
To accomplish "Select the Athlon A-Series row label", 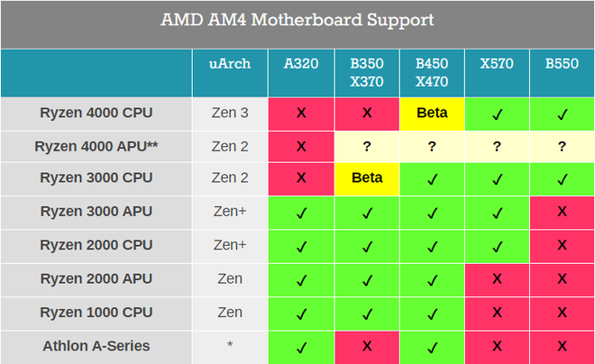I will pyautogui.click(x=96, y=346).
